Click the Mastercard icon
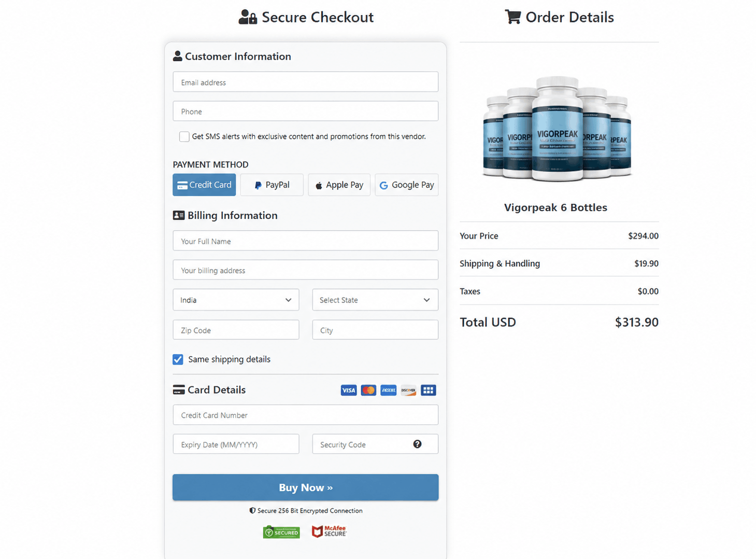This screenshot has height=559, width=756. pos(368,390)
